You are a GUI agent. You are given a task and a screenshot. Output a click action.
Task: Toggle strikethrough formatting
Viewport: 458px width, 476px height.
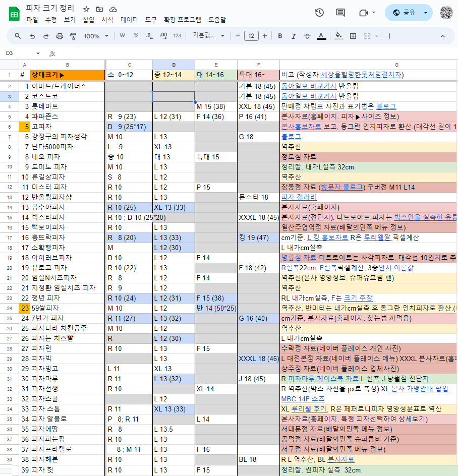pos(307,36)
